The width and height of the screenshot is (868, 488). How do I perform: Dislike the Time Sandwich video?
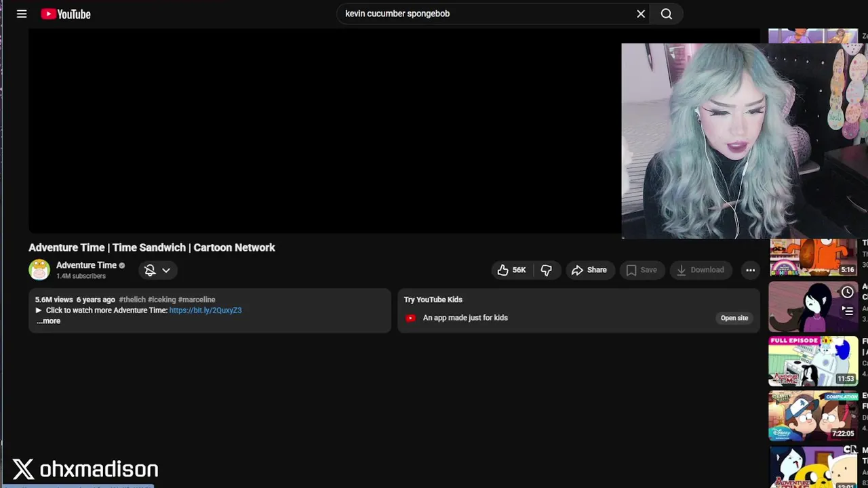tap(547, 270)
